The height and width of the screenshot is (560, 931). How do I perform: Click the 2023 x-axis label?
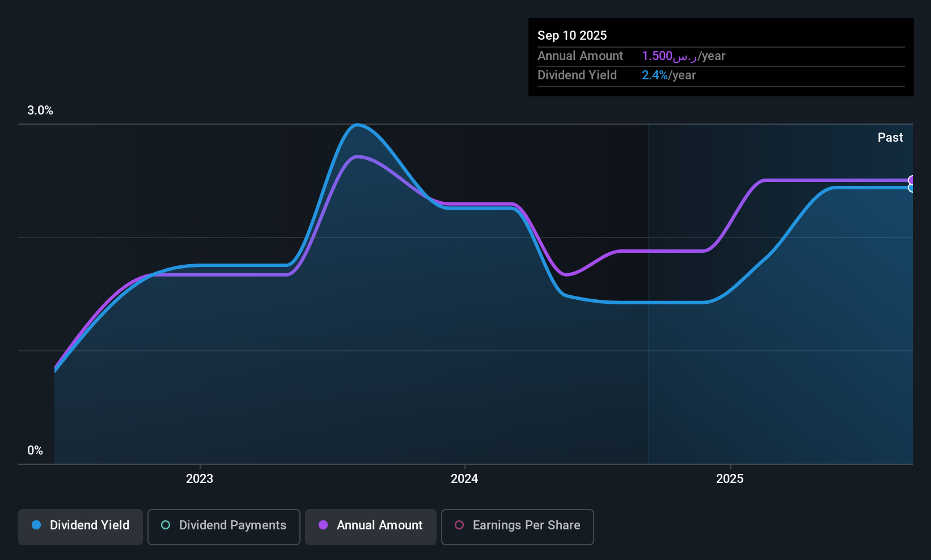200,478
